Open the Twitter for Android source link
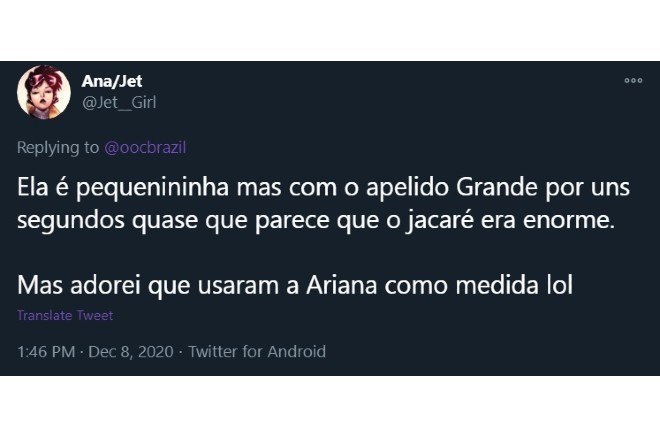This screenshot has height=440, width=660. point(257,351)
